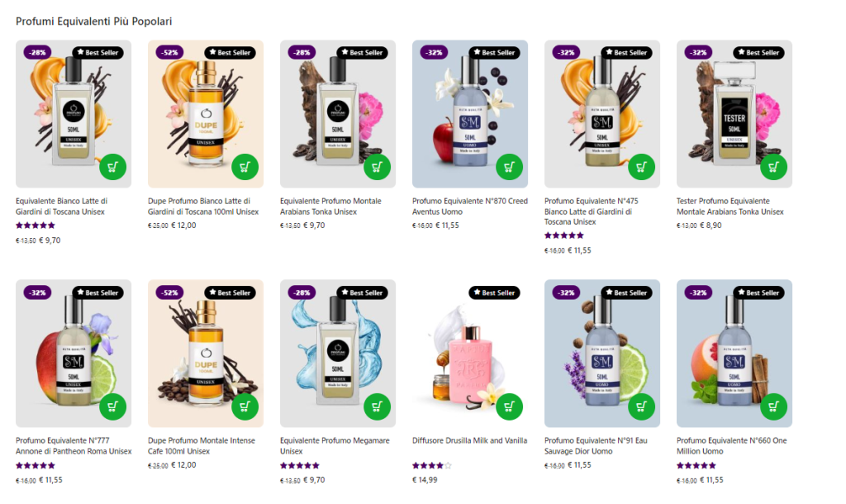846x504 pixels.
Task: Add N°777 Annone di Pantheon to cart
Action: 112,407
